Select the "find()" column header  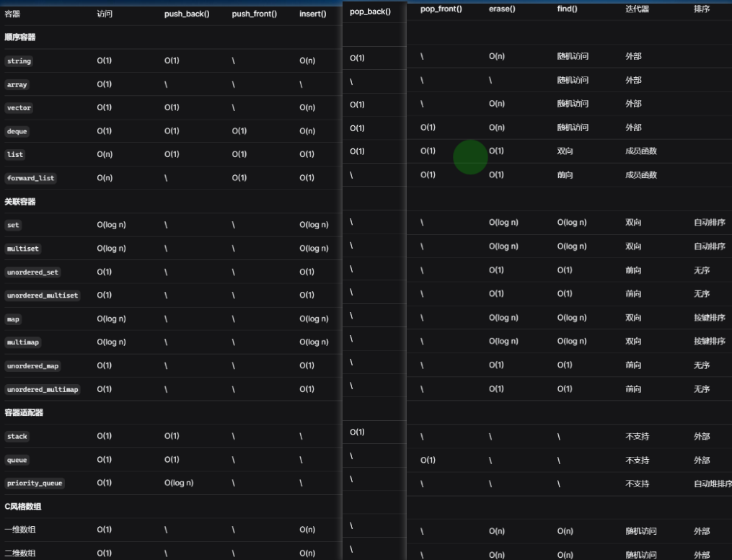(x=568, y=9)
